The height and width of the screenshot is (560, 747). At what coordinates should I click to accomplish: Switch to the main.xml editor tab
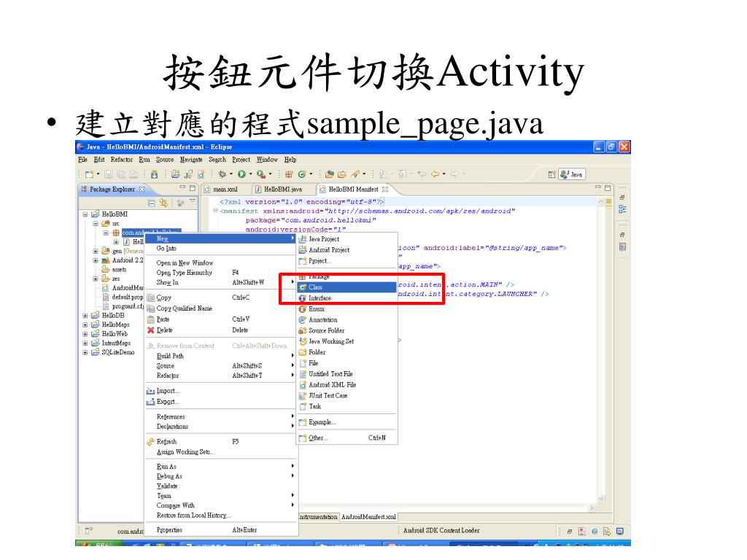point(225,189)
